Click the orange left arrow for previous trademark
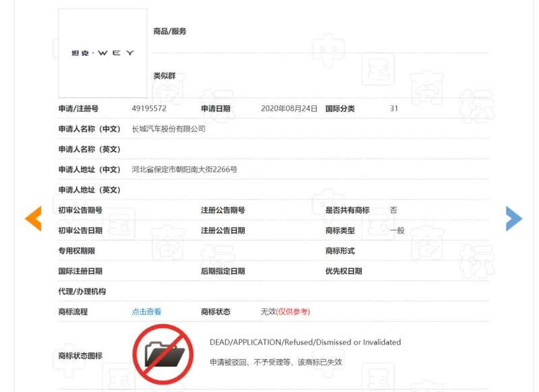The width and height of the screenshot is (539, 392). pyautogui.click(x=33, y=218)
